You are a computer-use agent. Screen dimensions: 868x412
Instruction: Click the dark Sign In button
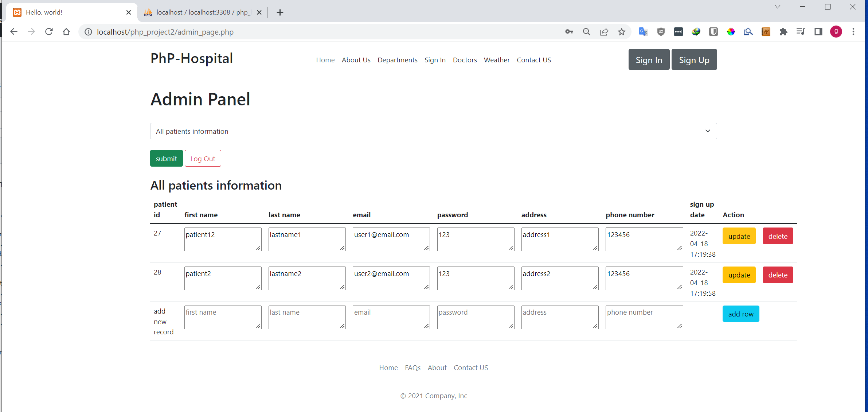coord(649,59)
